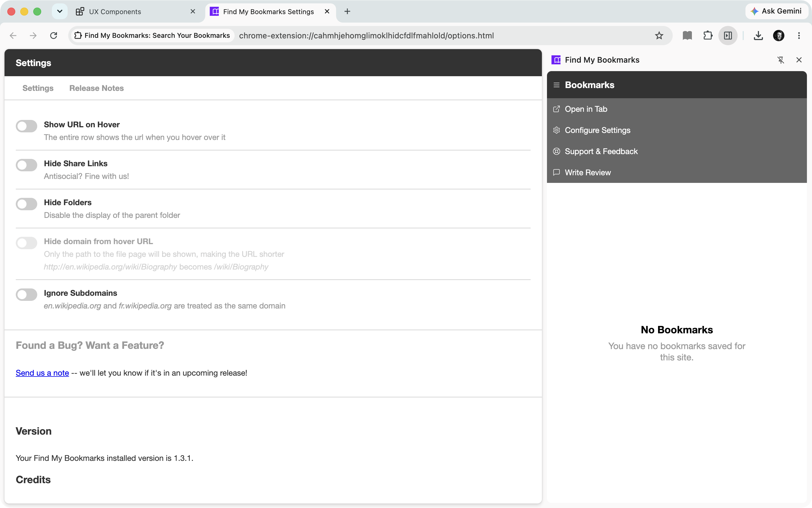The height and width of the screenshot is (508, 812).
Task: Open the Settings tab below the header
Action: 38,88
